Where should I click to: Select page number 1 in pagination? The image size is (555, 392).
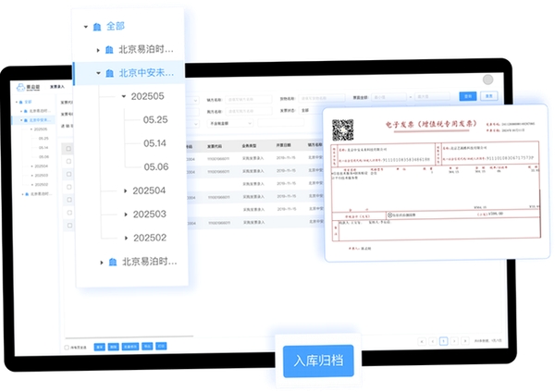(443, 341)
